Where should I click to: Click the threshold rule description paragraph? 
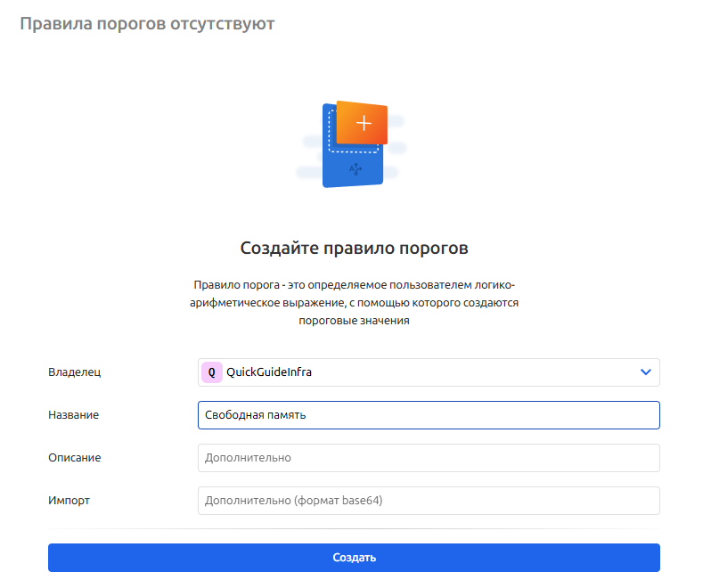354,303
